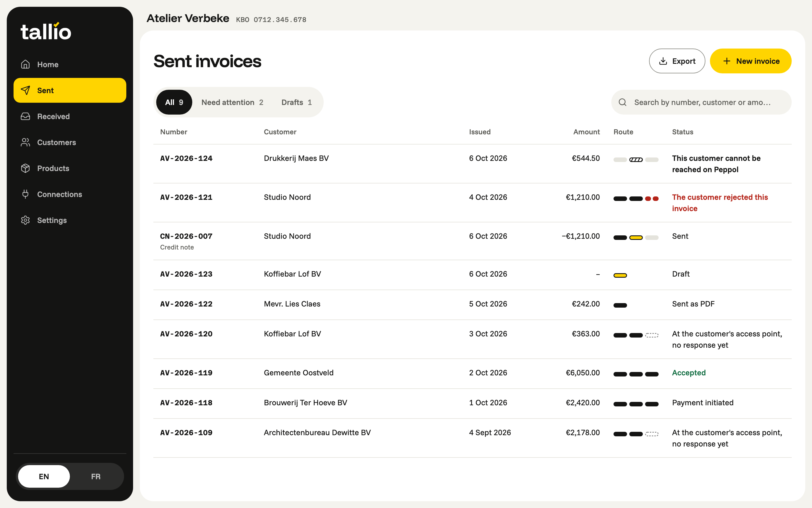Click the Issued column header

coord(480,132)
